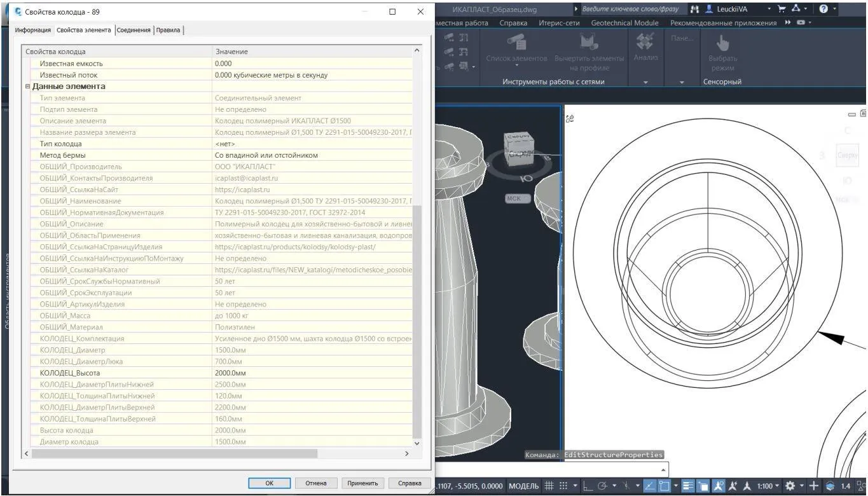This screenshot has width=868, height=496.
Task: Expand the Анализ panel dropdown arrow
Action: coord(646,82)
